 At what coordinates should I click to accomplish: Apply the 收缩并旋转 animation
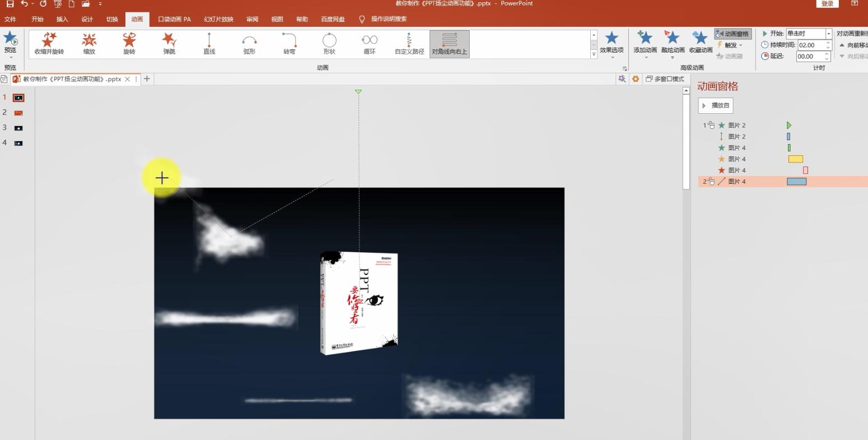(48, 44)
